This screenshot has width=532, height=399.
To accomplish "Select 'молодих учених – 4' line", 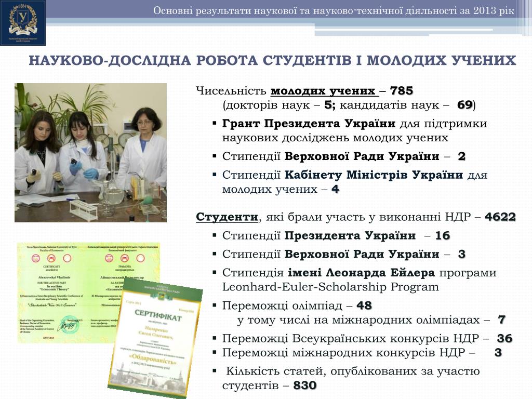I will coord(281,189).
